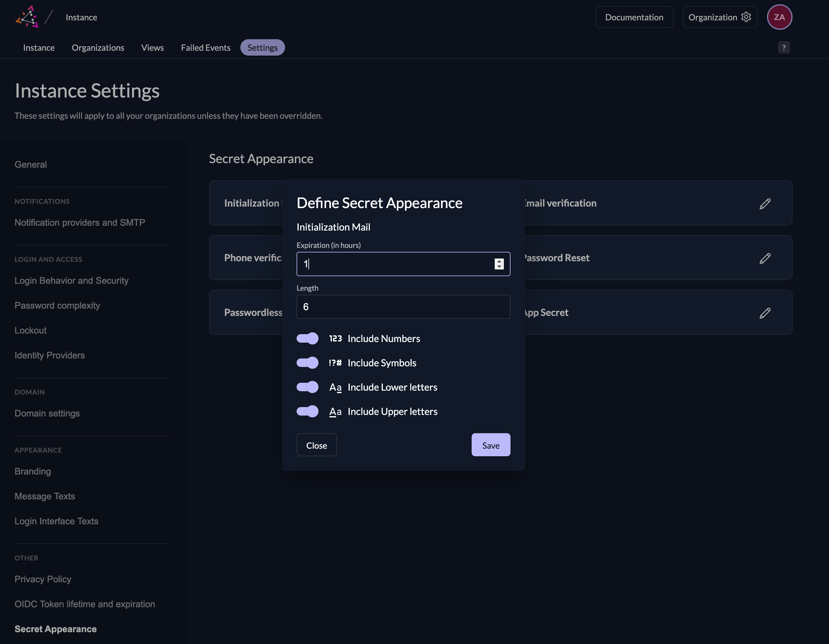Open Password complexity settings in sidebar
The image size is (829, 644).
(57, 306)
